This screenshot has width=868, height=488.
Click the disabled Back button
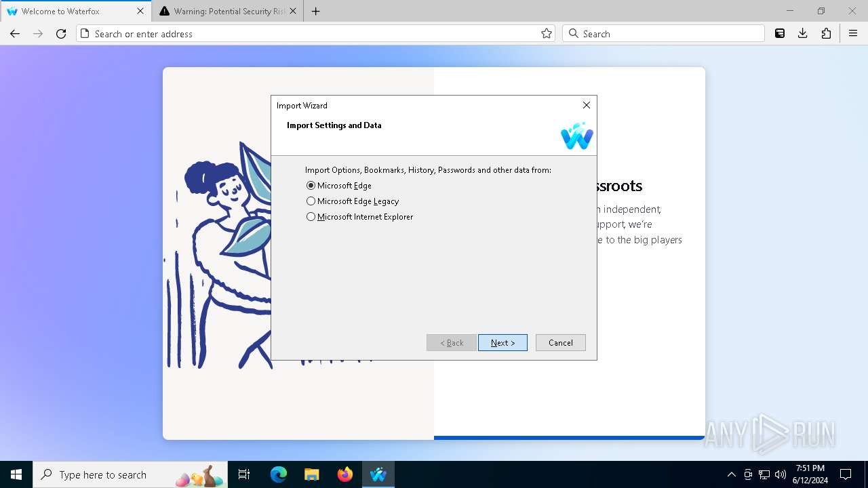(452, 343)
